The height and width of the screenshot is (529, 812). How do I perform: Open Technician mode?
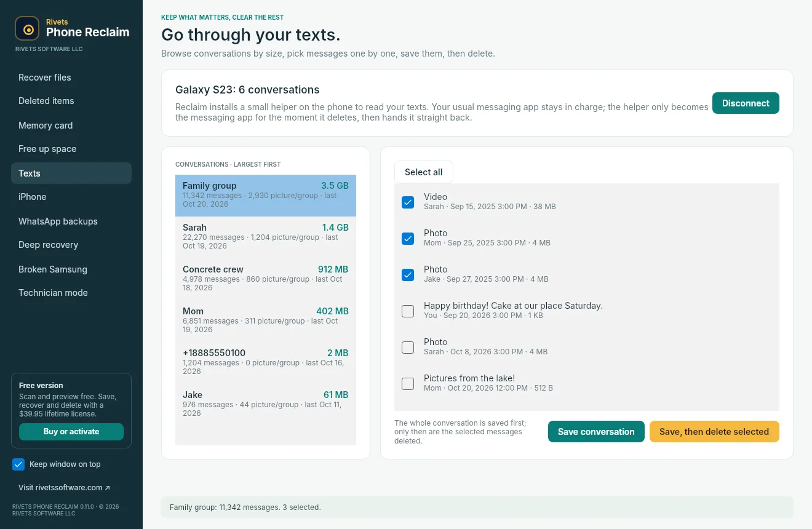[x=71, y=293]
